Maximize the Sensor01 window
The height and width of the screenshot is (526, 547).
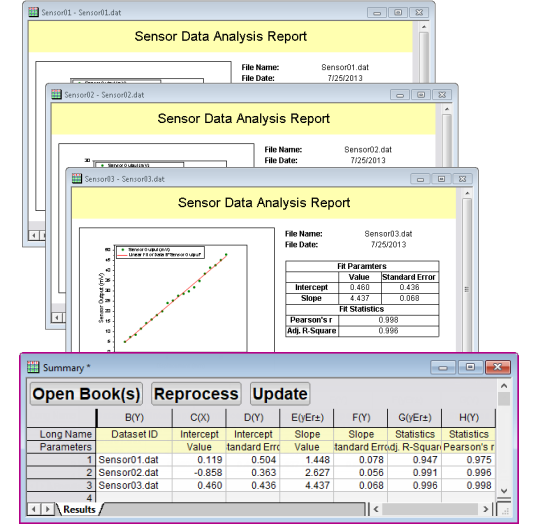click(398, 13)
